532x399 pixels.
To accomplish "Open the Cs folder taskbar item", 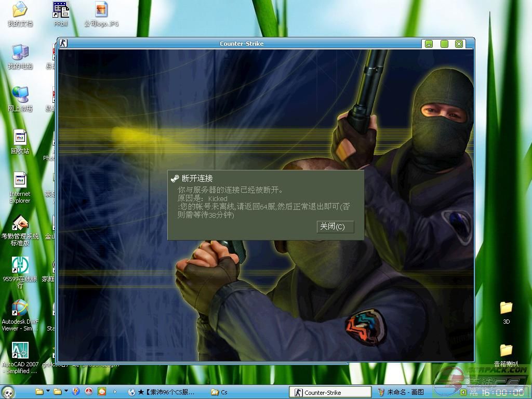I will tap(220, 392).
